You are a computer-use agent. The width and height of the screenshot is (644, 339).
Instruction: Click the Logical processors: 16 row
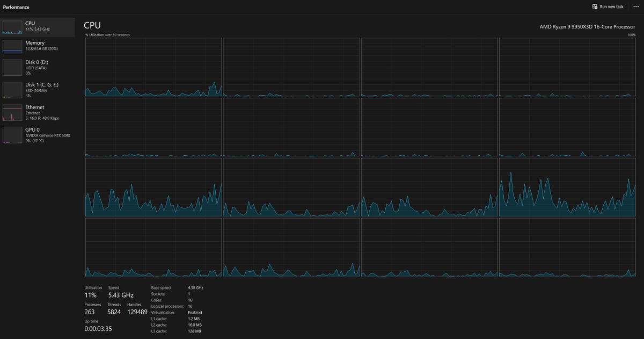point(172,306)
